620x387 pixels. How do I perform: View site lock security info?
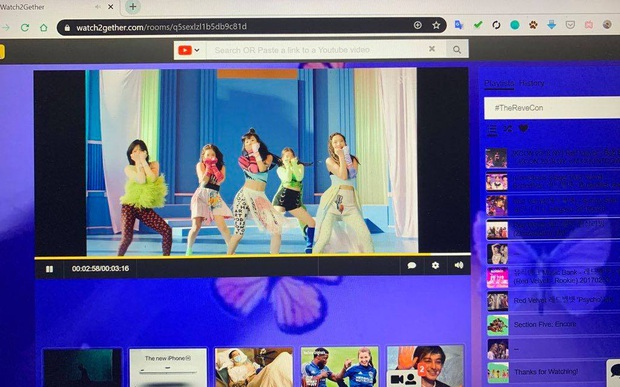click(x=67, y=27)
